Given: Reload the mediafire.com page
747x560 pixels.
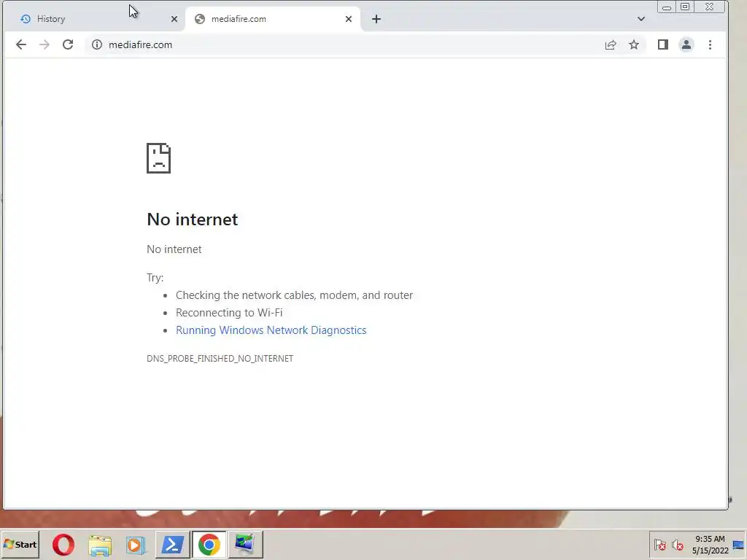Looking at the screenshot, I should pos(68,44).
